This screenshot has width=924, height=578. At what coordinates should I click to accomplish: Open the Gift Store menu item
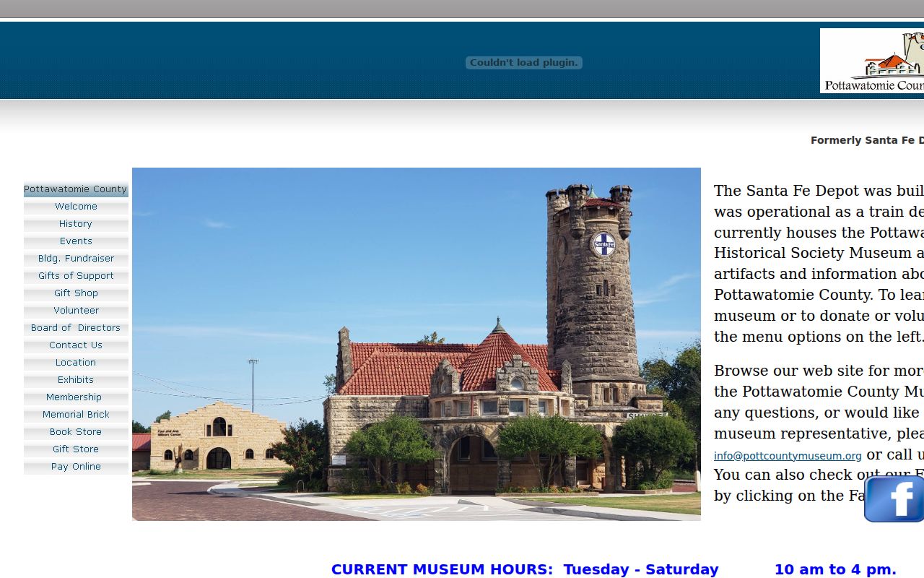(76, 449)
